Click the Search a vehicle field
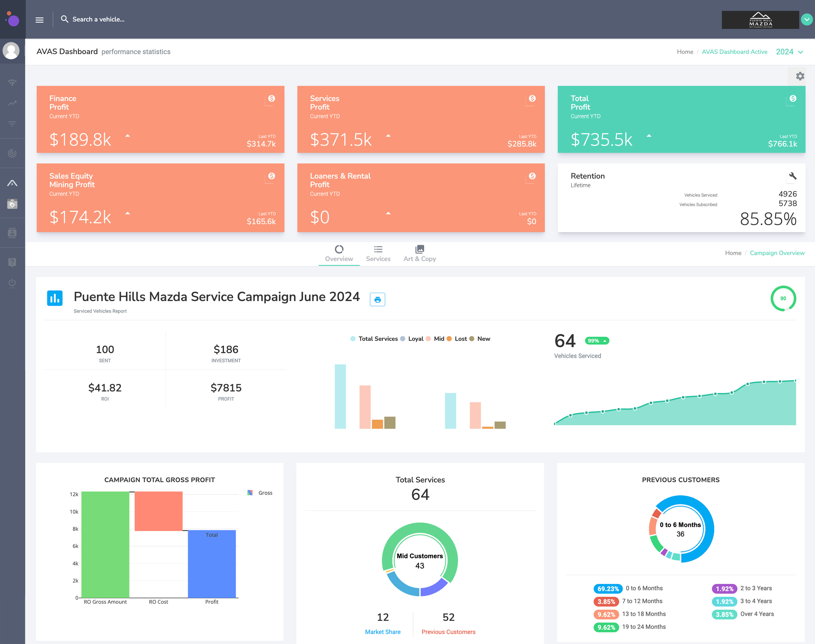This screenshot has width=815, height=644. pos(98,20)
